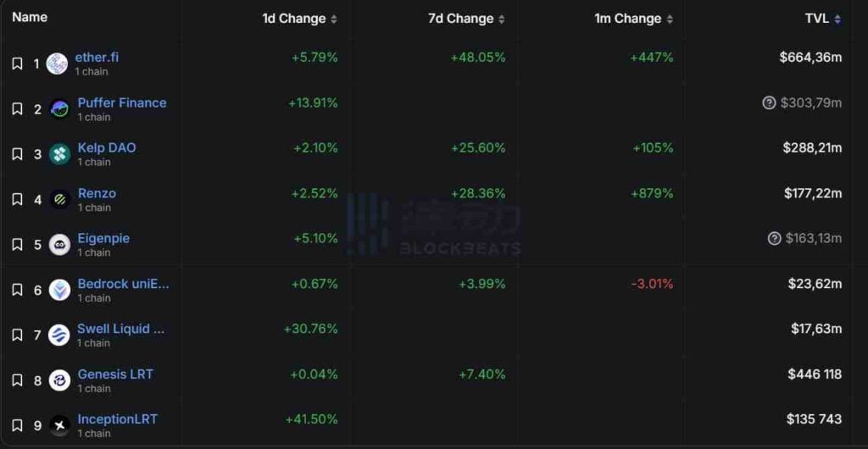Click the ether.fi protocol logo icon
Screen dimensions: 868x449
(x=57, y=64)
